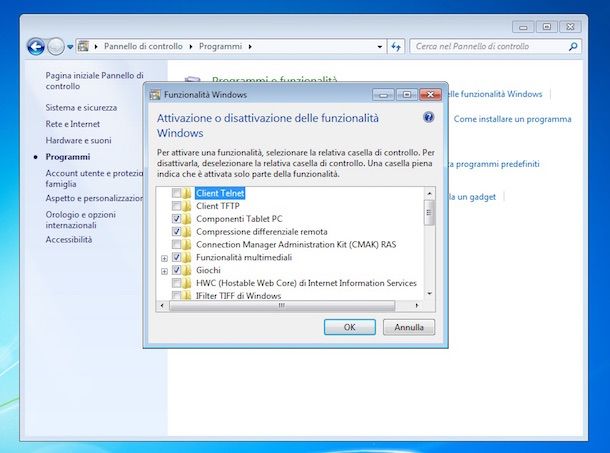
Task: Open the Hardware e suoni category
Action: (78, 140)
